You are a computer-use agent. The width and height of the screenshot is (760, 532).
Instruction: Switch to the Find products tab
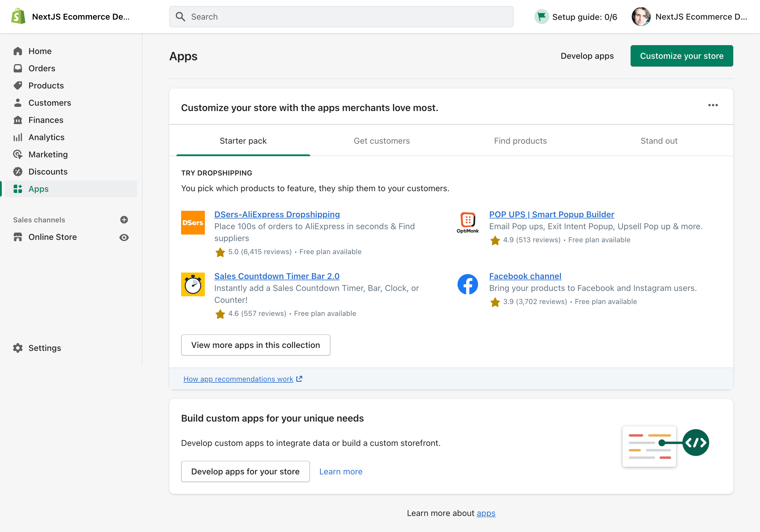coord(520,141)
